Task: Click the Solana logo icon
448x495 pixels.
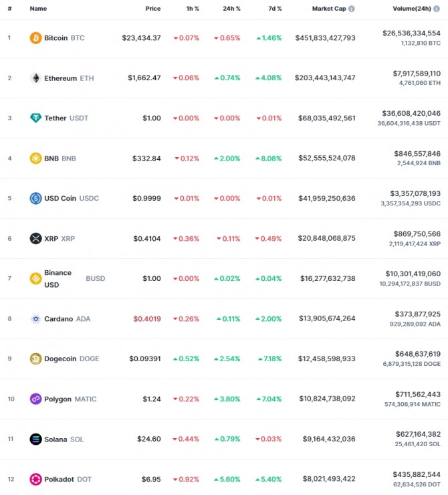Action: pos(35,439)
